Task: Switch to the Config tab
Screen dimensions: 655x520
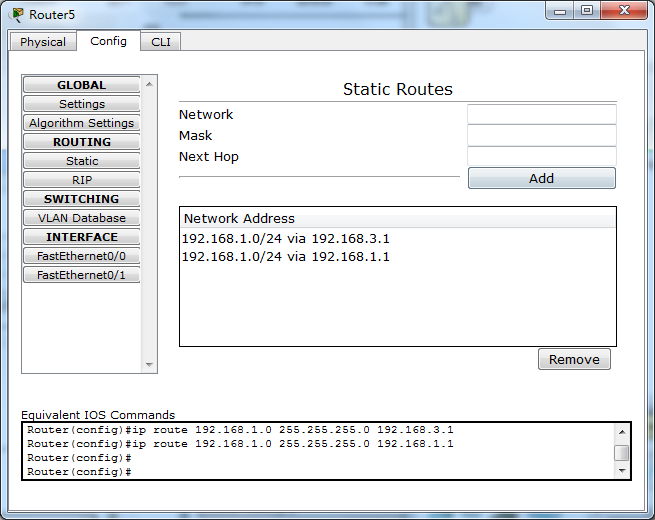Action: [x=108, y=41]
